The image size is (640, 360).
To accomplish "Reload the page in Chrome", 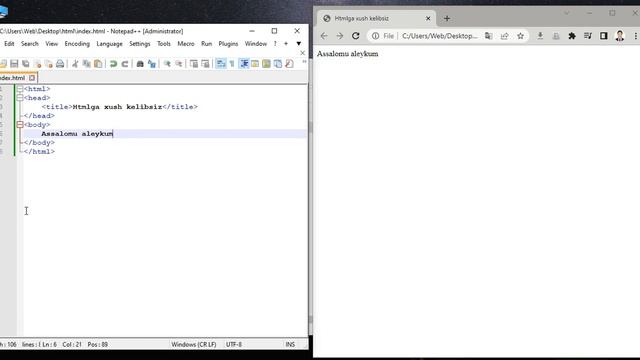I will point(356,36).
